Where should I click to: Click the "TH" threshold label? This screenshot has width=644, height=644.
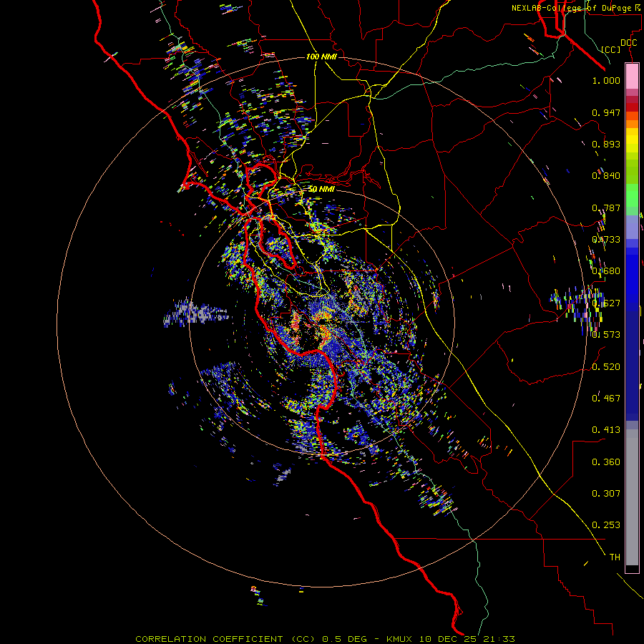point(615,557)
